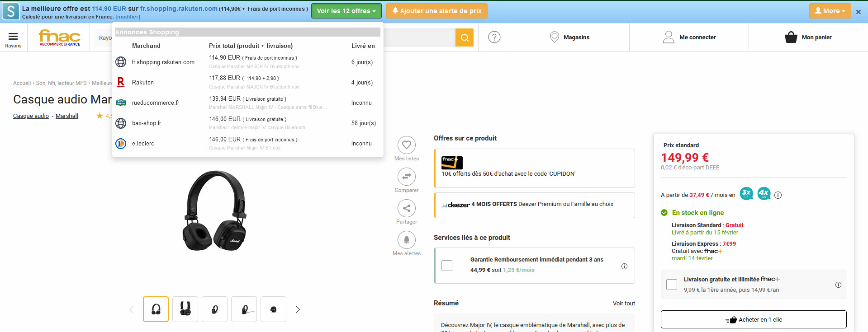Click the Deezer 4 mois offerts banner
The image size is (868, 332).
534,205
